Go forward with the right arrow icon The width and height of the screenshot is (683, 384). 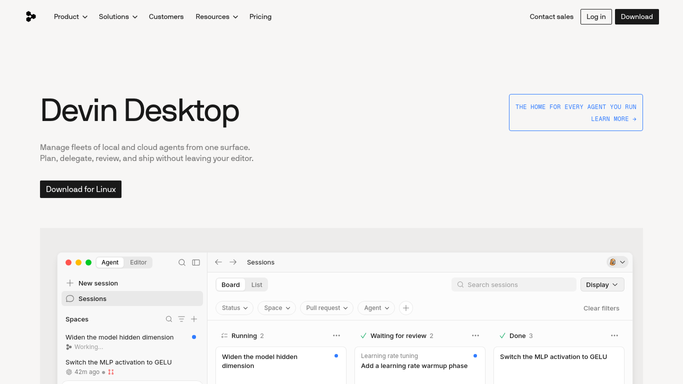click(233, 262)
